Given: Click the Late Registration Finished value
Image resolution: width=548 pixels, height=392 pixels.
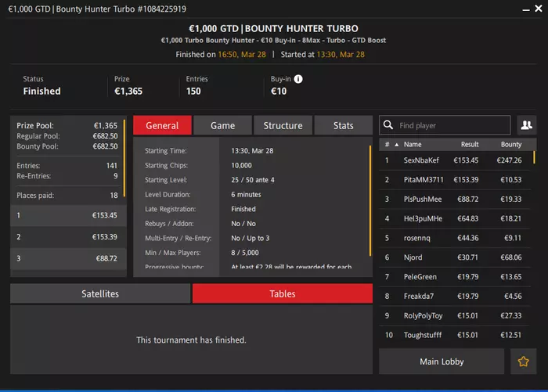Looking at the screenshot, I should (243, 209).
